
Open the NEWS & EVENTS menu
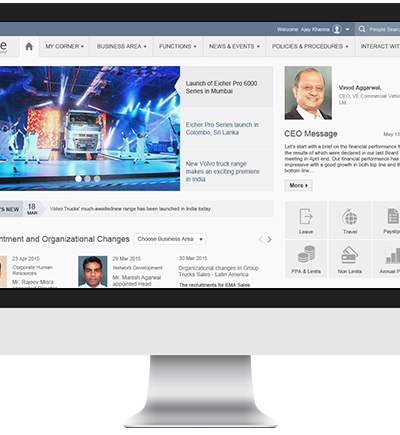pyautogui.click(x=234, y=46)
